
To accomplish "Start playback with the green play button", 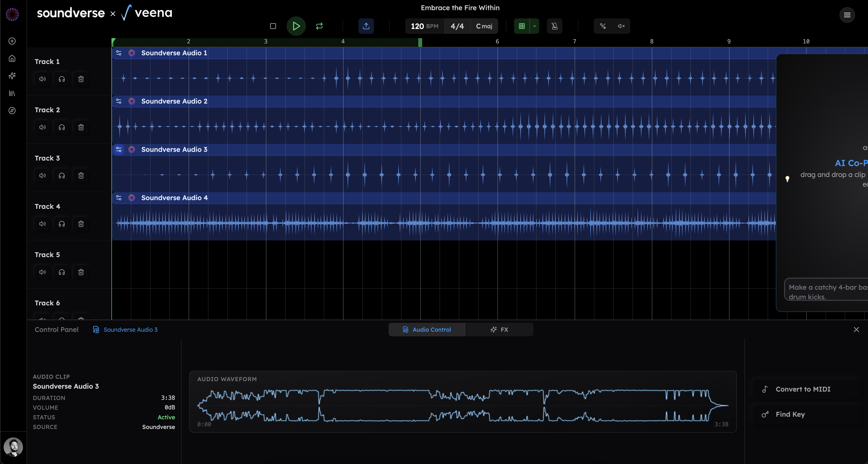I will click(x=296, y=26).
